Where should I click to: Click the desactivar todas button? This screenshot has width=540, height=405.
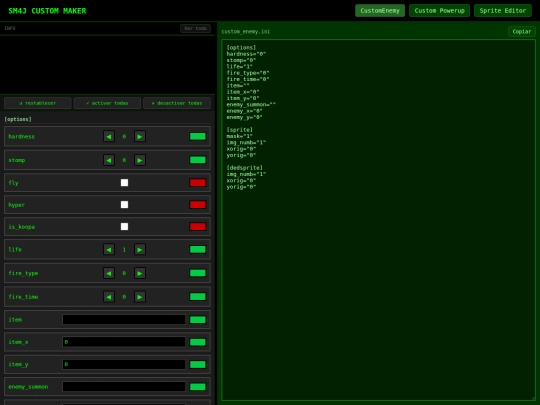177,103
